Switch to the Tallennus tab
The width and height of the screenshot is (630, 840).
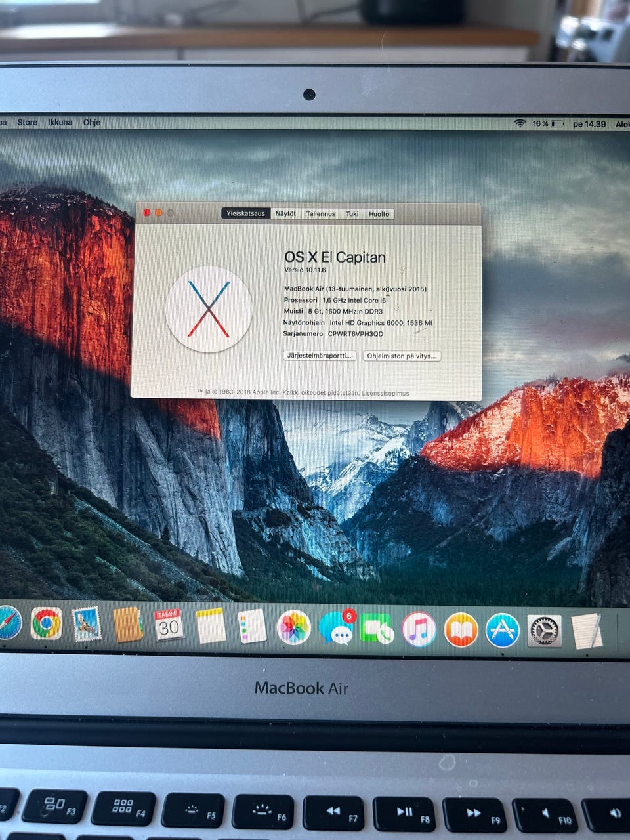pyautogui.click(x=321, y=213)
